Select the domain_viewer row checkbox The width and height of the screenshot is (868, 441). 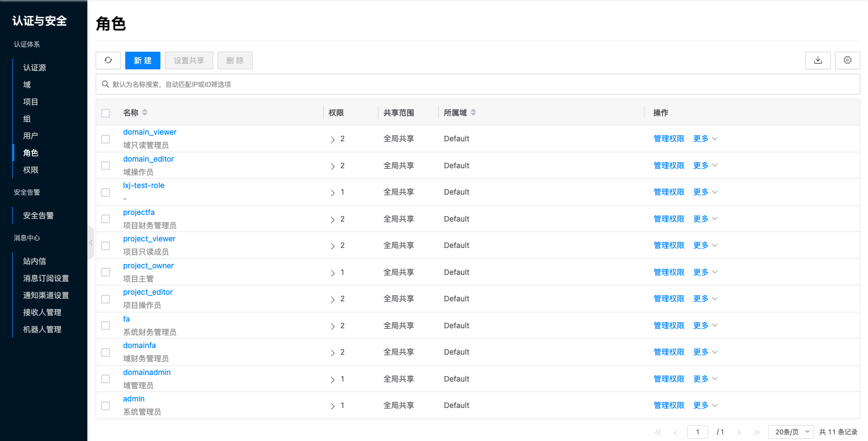pyautogui.click(x=105, y=139)
